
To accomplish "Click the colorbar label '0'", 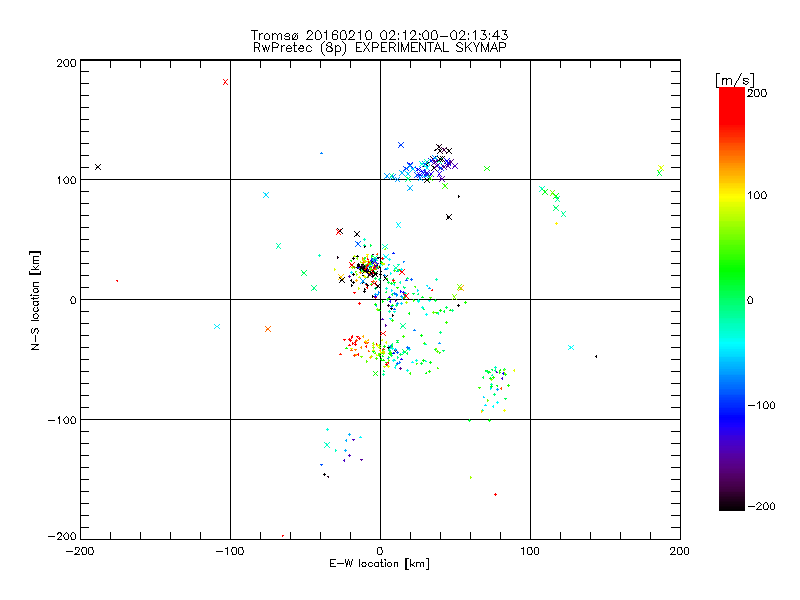I will point(750,300).
